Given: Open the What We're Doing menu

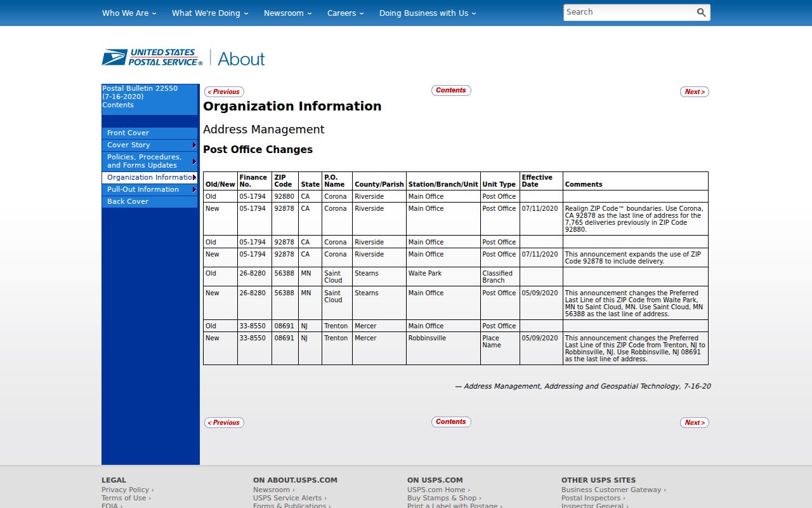Looking at the screenshot, I should 210,13.
